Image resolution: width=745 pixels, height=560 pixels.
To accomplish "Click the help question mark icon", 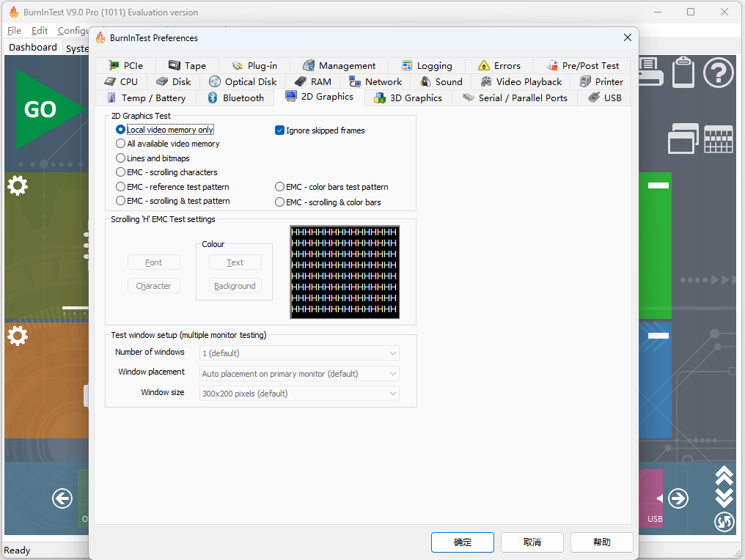I will 718,73.
